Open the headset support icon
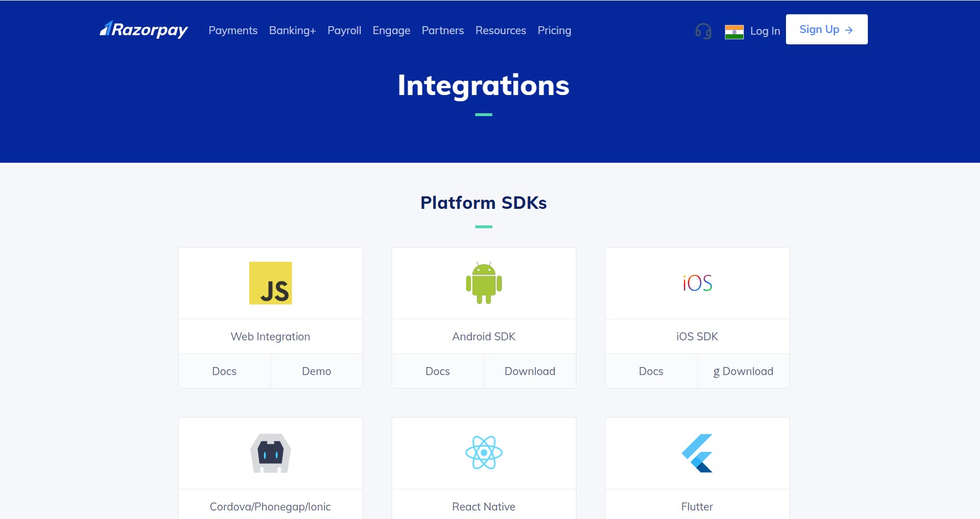The height and width of the screenshot is (519, 980). tap(703, 31)
